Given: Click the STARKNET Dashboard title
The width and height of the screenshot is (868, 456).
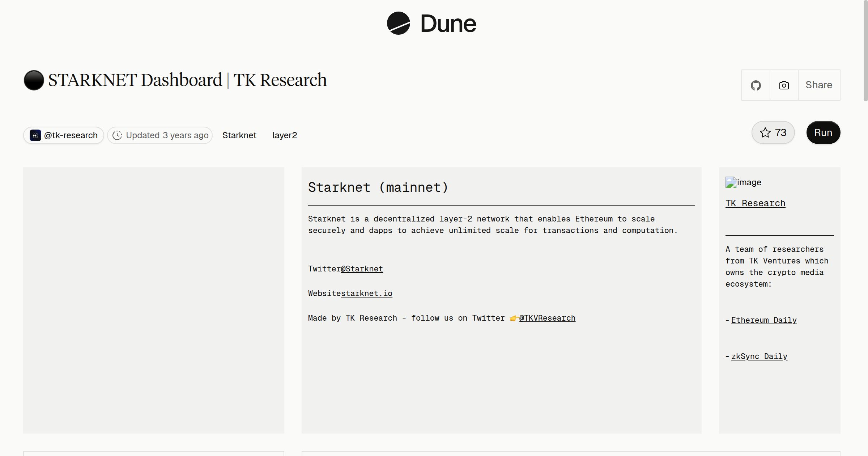Looking at the screenshot, I should (x=187, y=80).
